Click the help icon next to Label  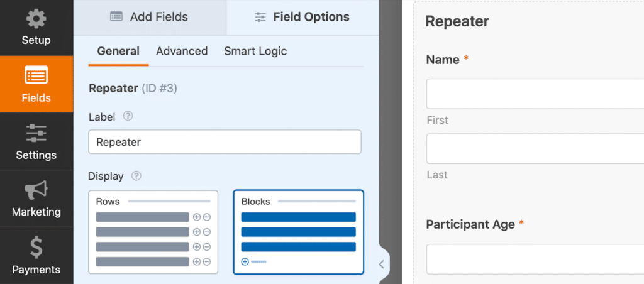tap(128, 116)
